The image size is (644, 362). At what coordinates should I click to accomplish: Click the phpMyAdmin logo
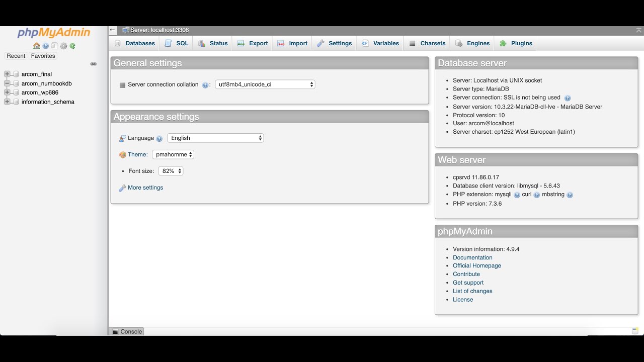[54, 33]
